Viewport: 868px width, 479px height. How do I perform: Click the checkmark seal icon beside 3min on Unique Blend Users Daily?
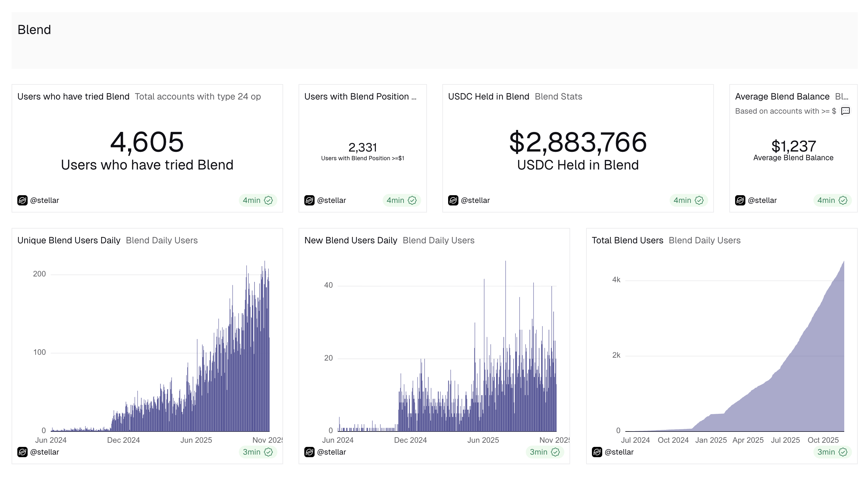click(x=268, y=452)
